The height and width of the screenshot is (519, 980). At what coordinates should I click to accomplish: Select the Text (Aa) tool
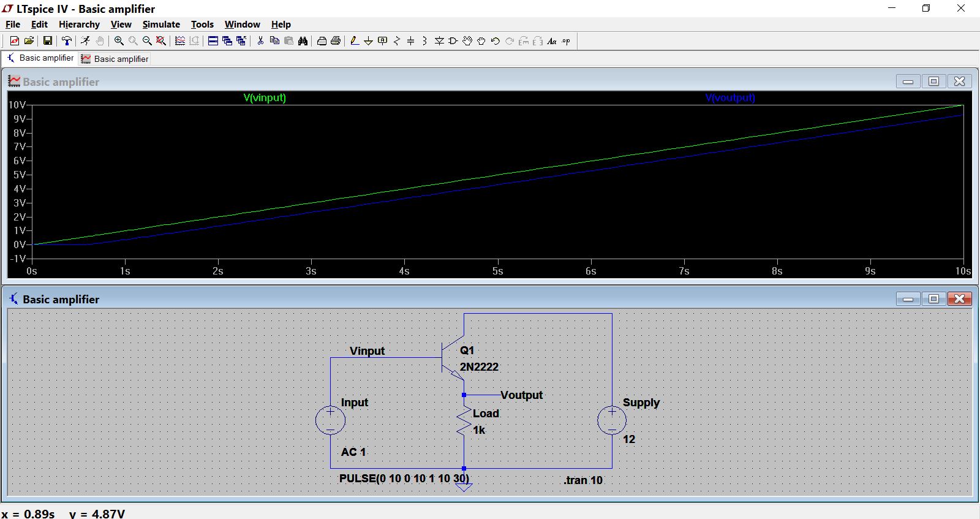(552, 41)
